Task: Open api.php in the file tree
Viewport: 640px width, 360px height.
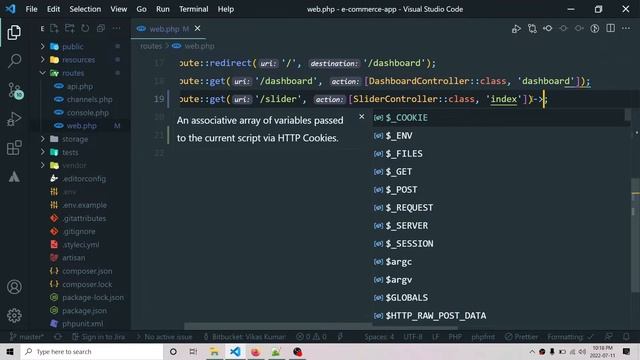Action: click(x=81, y=86)
